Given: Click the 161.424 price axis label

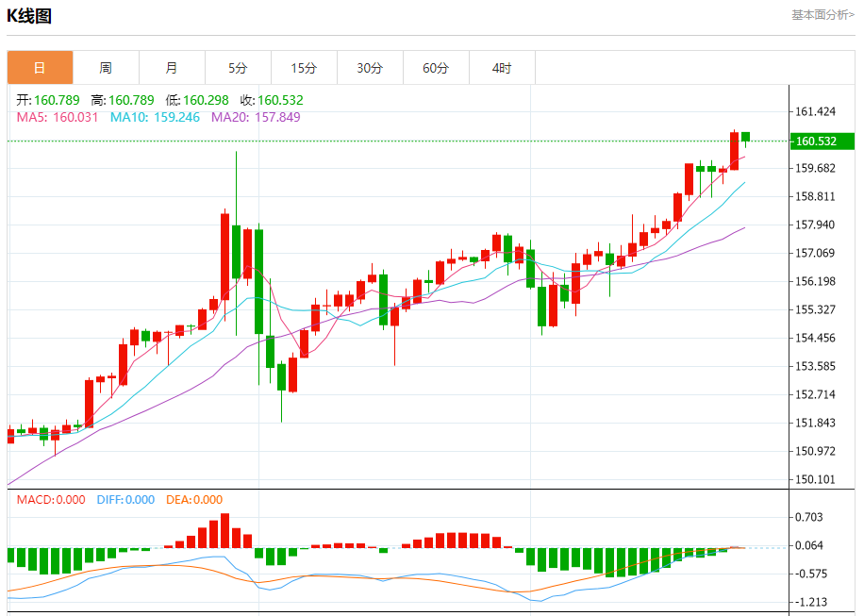Looking at the screenshot, I should tap(815, 112).
